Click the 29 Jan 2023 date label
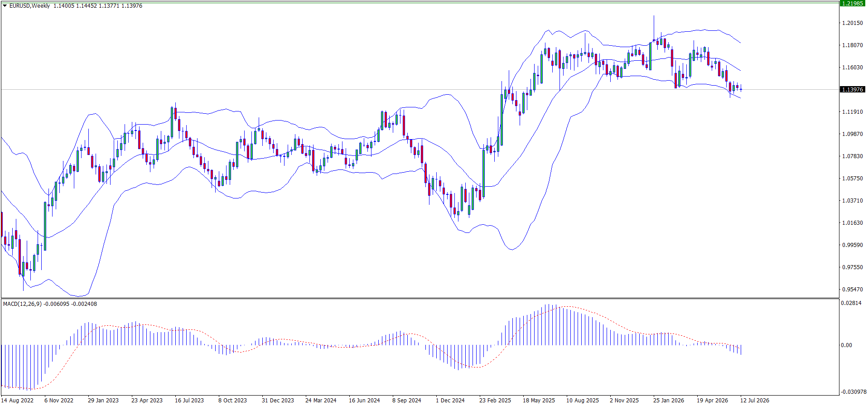Screen dimensions: 868x406 [103, 401]
